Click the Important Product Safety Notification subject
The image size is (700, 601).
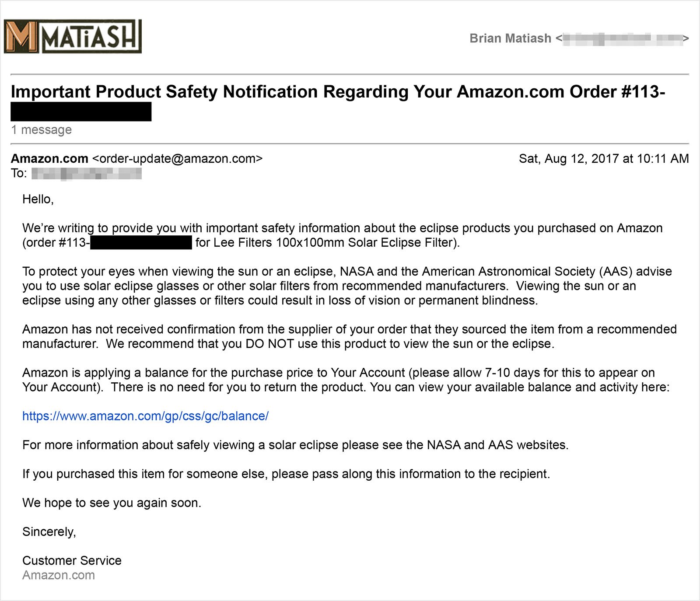tap(338, 92)
